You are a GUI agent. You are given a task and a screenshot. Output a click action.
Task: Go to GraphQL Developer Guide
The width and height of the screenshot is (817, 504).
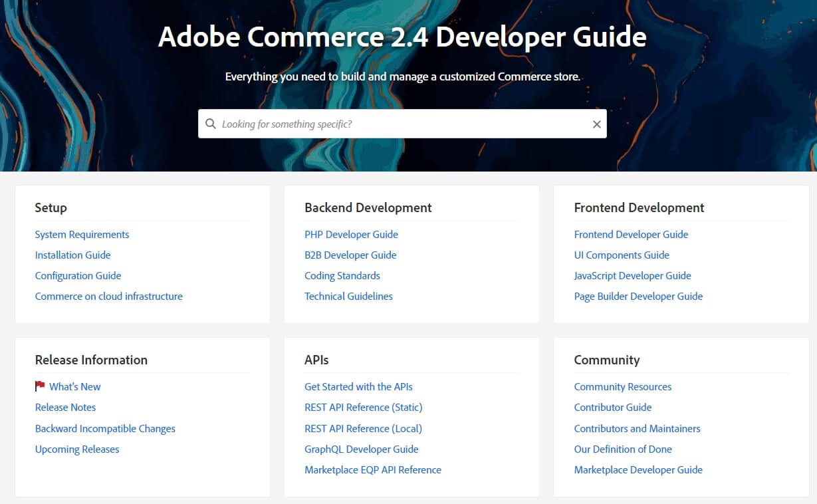click(x=362, y=449)
